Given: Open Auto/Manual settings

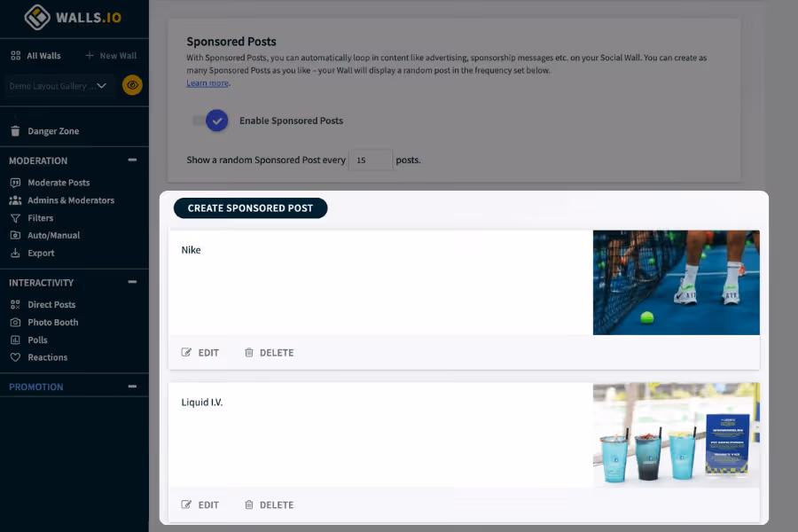Looking at the screenshot, I should [53, 235].
